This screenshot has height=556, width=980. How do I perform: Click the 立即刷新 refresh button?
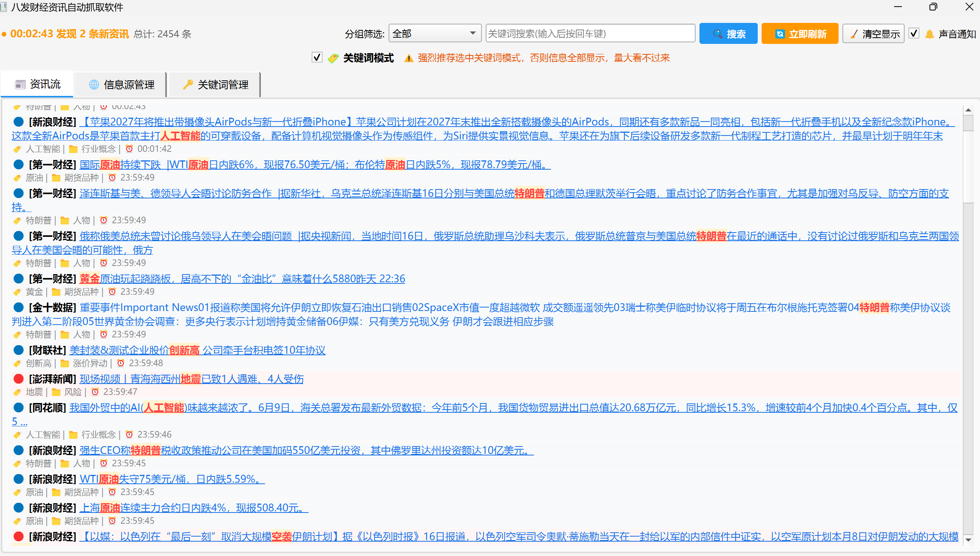(x=800, y=34)
